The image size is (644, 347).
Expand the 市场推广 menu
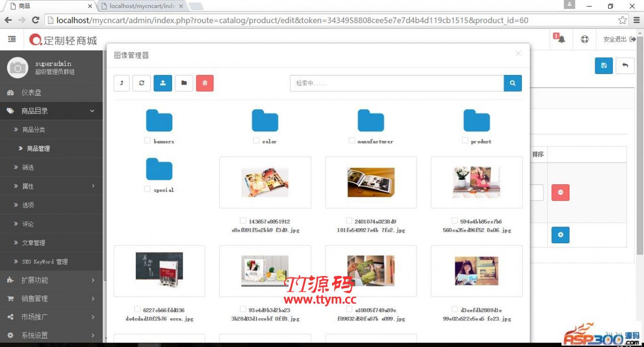click(x=51, y=317)
